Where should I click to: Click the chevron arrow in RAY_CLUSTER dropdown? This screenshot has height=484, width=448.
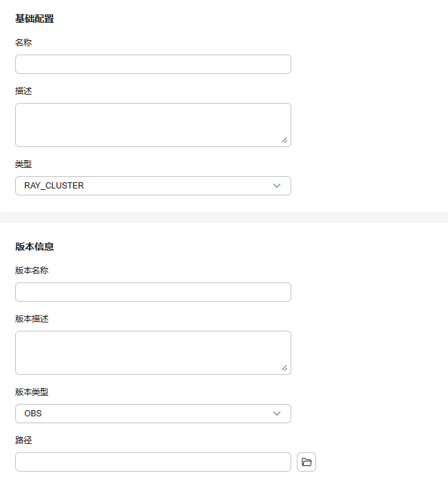point(276,186)
